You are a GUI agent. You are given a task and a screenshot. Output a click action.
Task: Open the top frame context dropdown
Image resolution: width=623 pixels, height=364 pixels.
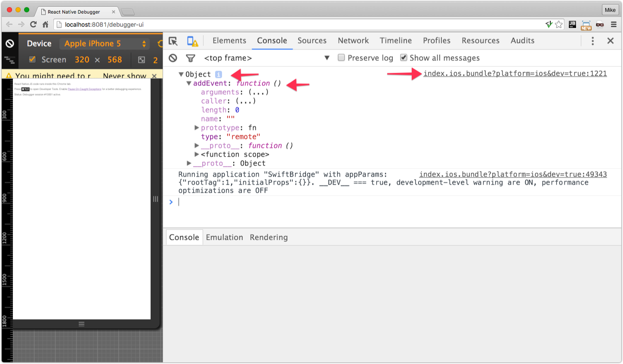pos(267,58)
